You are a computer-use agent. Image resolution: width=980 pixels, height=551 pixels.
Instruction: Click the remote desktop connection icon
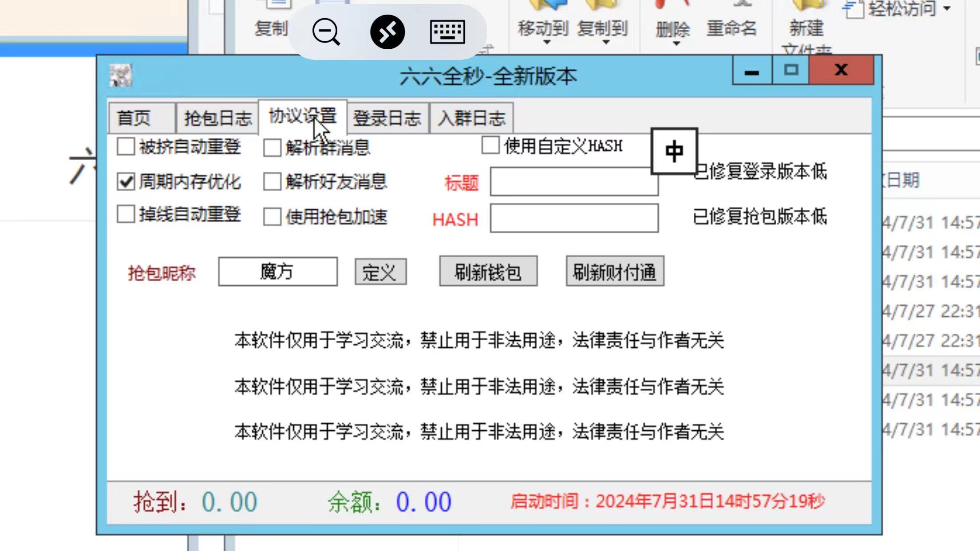(x=387, y=32)
